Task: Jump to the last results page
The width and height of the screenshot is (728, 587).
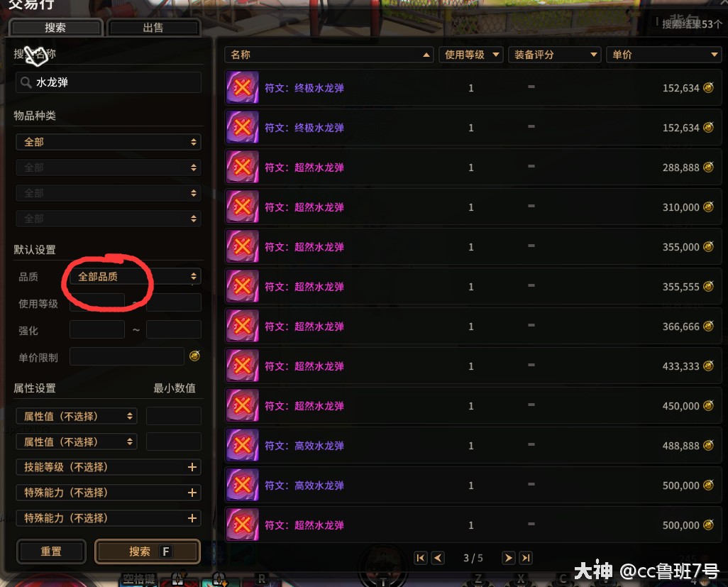Action: click(526, 558)
